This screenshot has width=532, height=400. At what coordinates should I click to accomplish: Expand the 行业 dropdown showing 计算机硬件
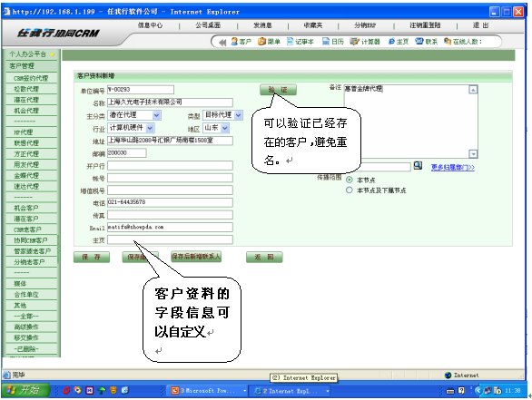click(x=131, y=128)
